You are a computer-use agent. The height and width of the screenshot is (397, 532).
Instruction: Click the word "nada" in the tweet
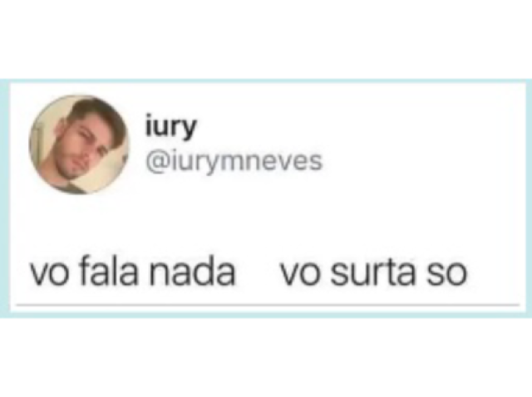(x=192, y=272)
